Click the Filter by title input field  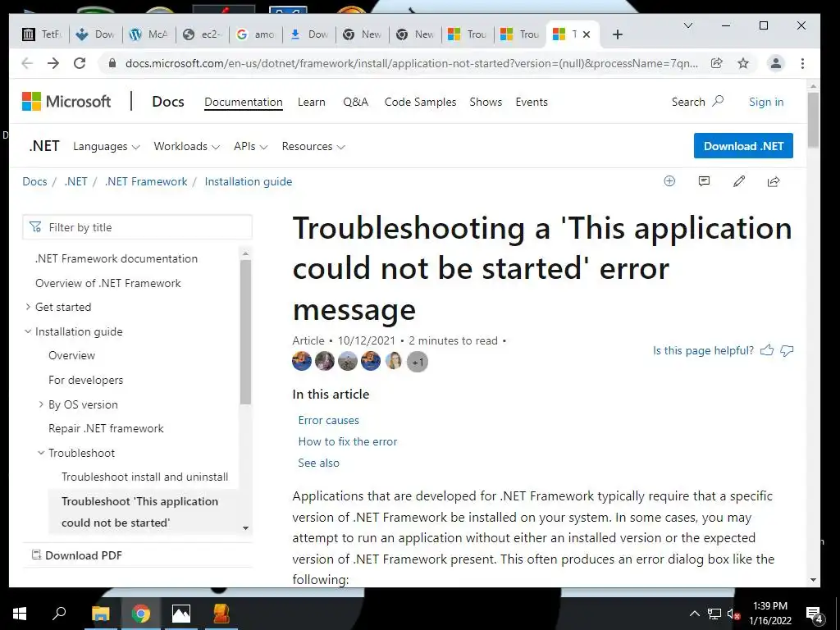(138, 227)
